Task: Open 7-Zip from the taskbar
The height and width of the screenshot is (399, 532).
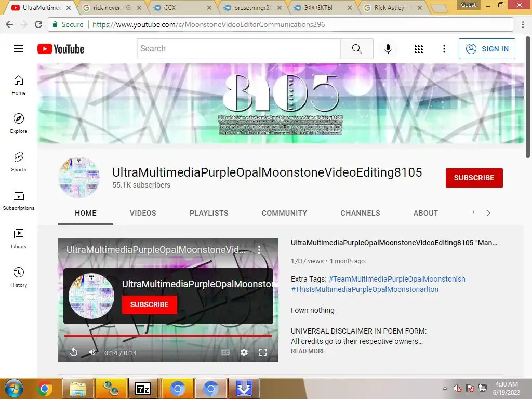Action: 143,389
